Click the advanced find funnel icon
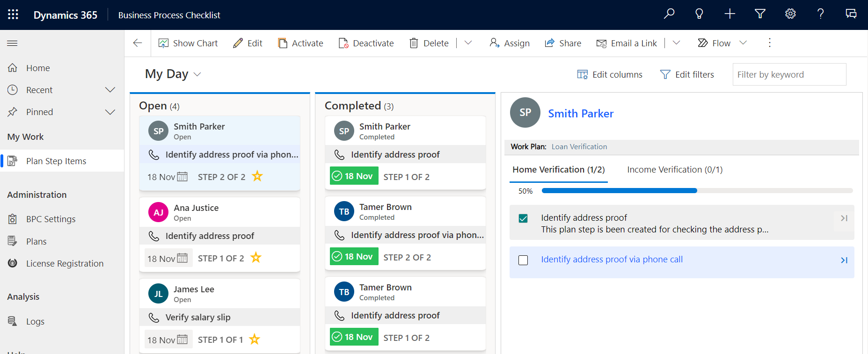Image resolution: width=868 pixels, height=354 pixels. 760,14
